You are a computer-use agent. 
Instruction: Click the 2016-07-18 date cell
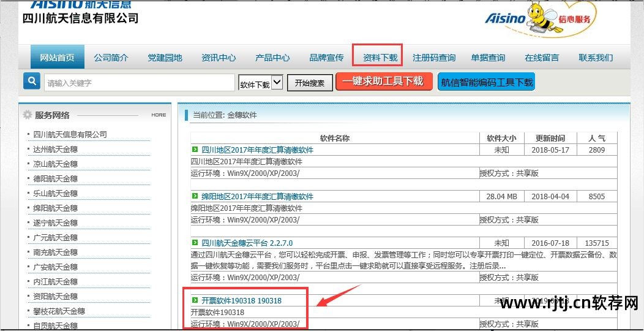tap(550, 243)
